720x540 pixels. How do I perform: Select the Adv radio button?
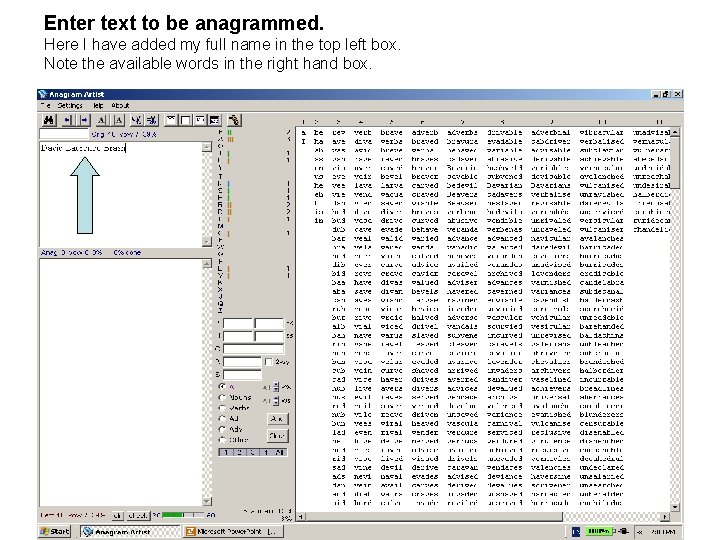coord(223,429)
